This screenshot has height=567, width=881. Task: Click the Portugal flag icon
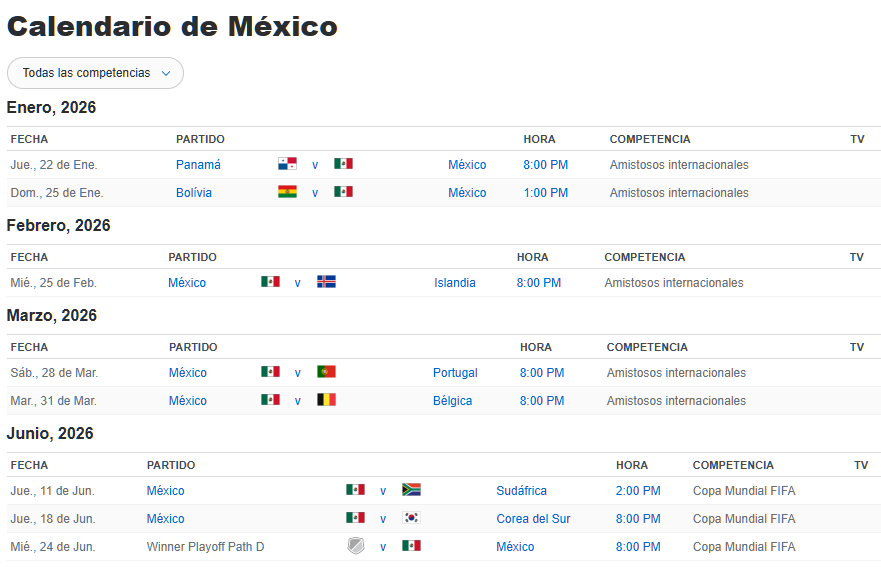(x=326, y=372)
